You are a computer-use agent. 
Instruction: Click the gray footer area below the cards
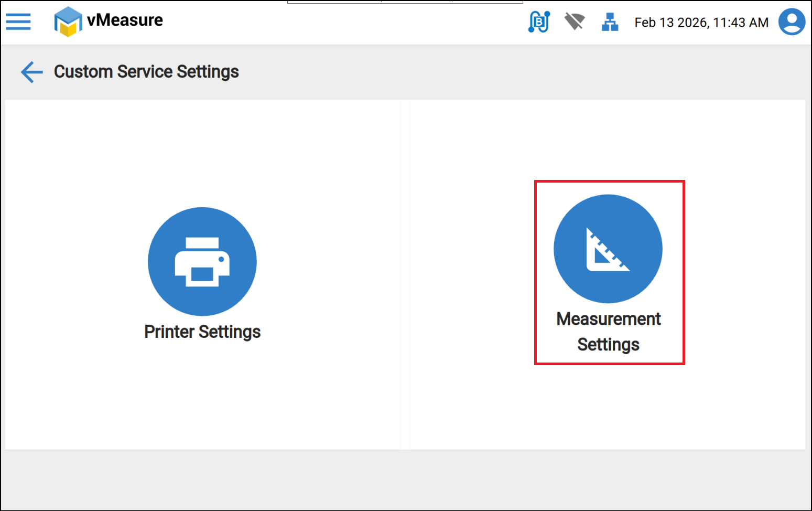(x=406, y=480)
